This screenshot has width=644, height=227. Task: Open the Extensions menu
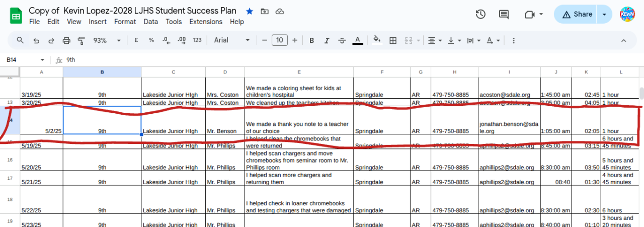(205, 22)
